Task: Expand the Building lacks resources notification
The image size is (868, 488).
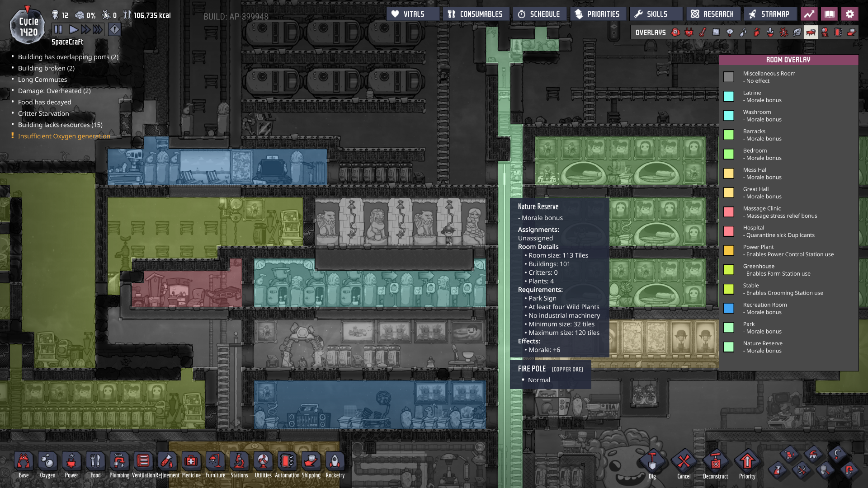Action: tap(60, 125)
